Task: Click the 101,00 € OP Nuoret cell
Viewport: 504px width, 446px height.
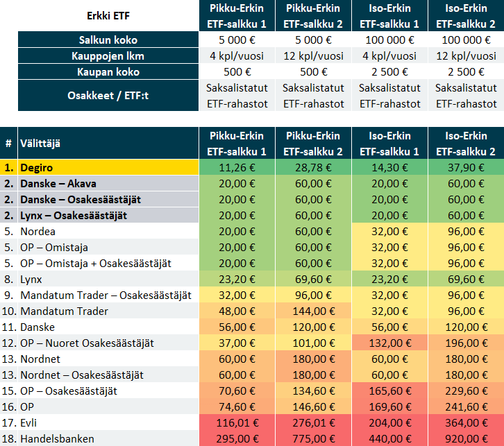Action: 313,343
